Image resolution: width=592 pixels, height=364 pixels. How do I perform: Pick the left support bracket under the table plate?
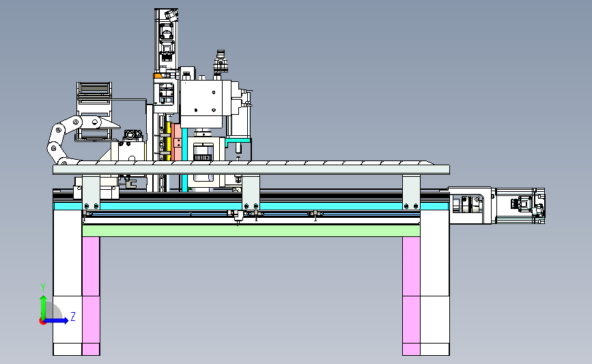point(91,193)
